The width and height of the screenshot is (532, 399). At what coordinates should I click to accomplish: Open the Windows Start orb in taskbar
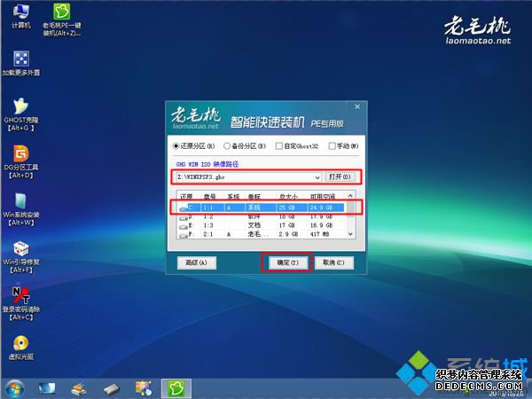15,387
